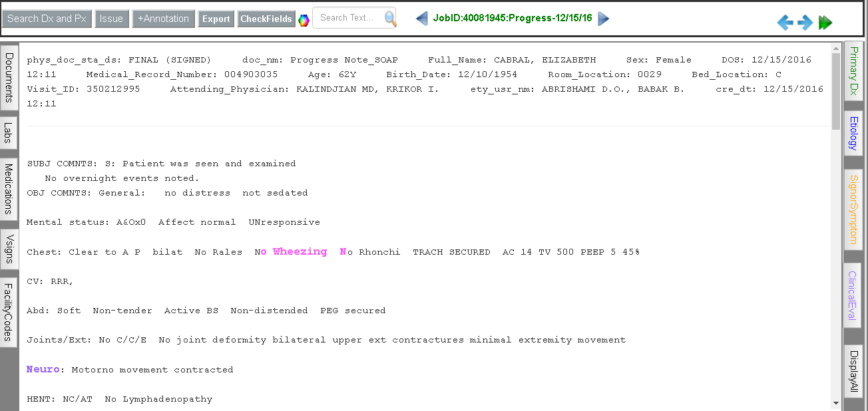This screenshot has width=868, height=411.
Task: Click the blue forward arrow icon
Action: [x=805, y=23]
